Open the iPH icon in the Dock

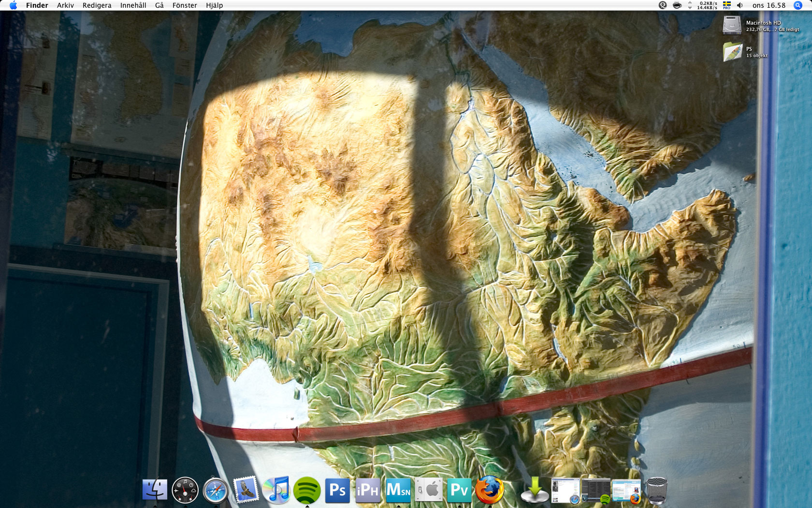[368, 490]
